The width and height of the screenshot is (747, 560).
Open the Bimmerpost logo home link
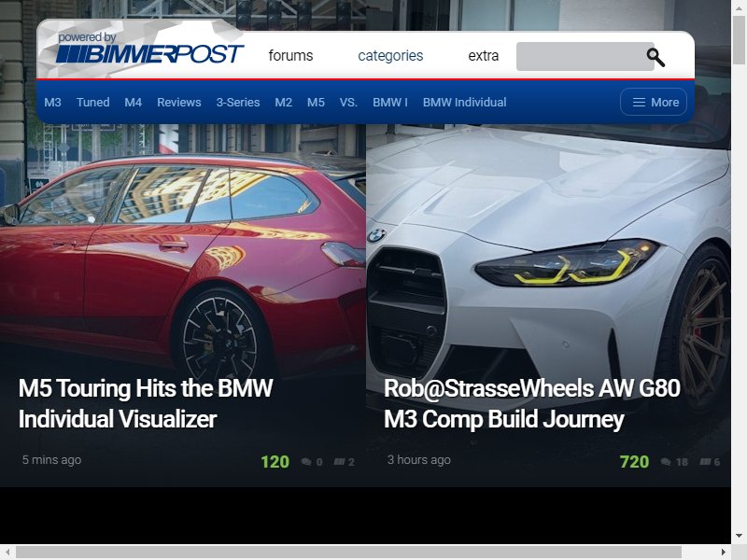pyautogui.click(x=150, y=49)
